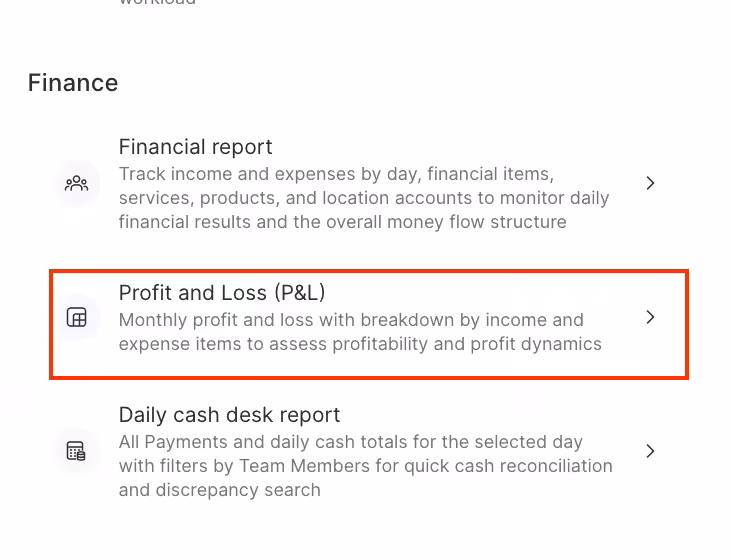Click the Financial report people icon
Image resolution: width=732 pixels, height=560 pixels.
pos(77,184)
